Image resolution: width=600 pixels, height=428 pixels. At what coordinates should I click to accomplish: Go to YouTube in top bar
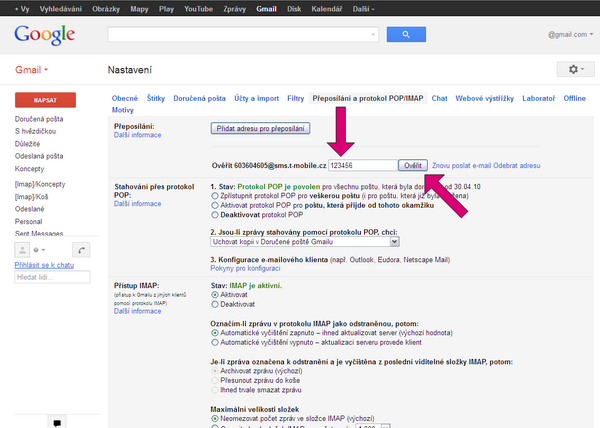[x=198, y=9]
